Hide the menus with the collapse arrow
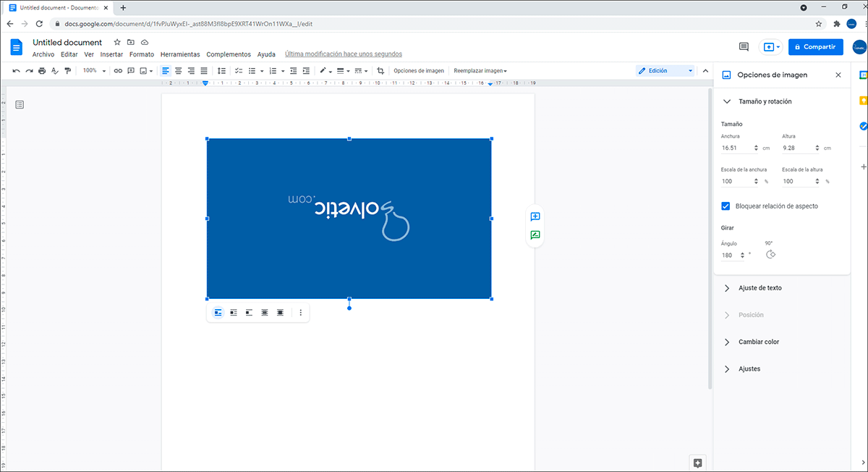Screen dimensions: 868x472 click(x=707, y=71)
